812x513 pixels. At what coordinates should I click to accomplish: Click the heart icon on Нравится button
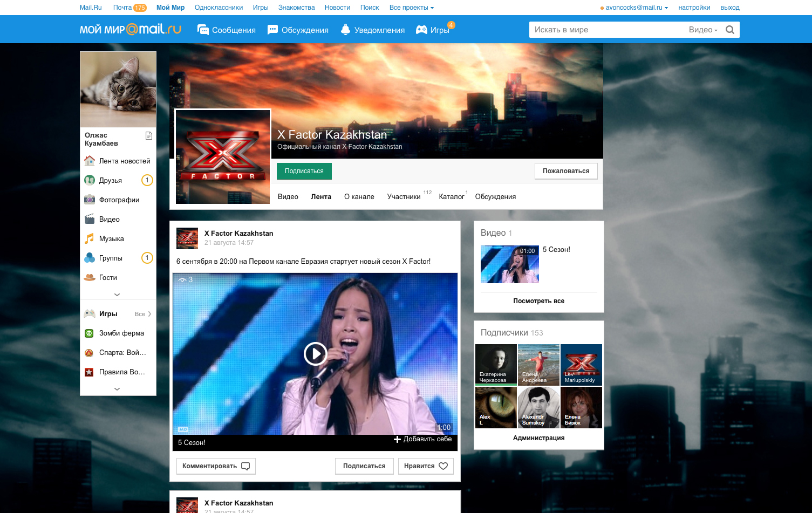pyautogui.click(x=443, y=466)
